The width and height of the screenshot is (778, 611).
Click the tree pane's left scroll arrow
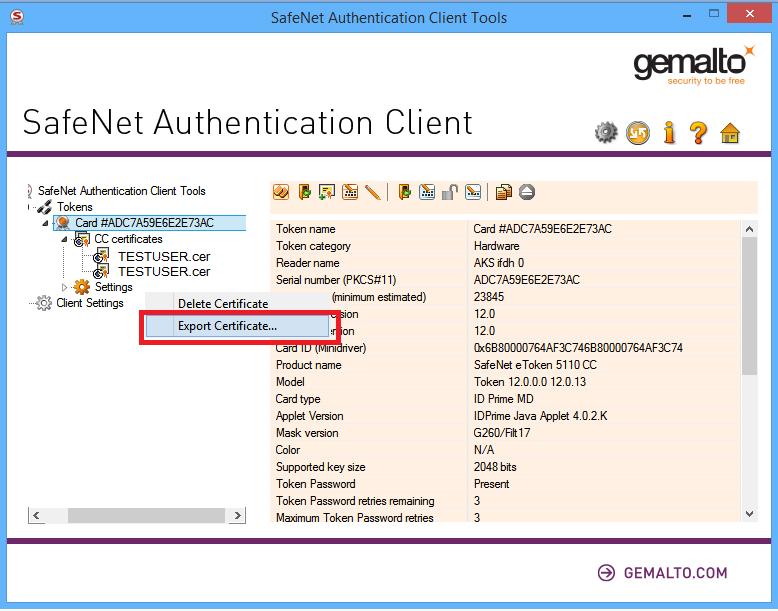[x=36, y=515]
